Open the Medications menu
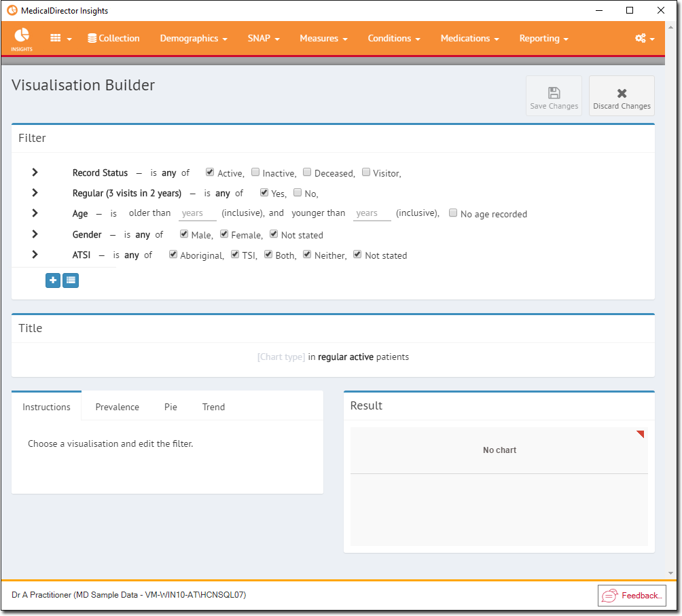 (469, 39)
